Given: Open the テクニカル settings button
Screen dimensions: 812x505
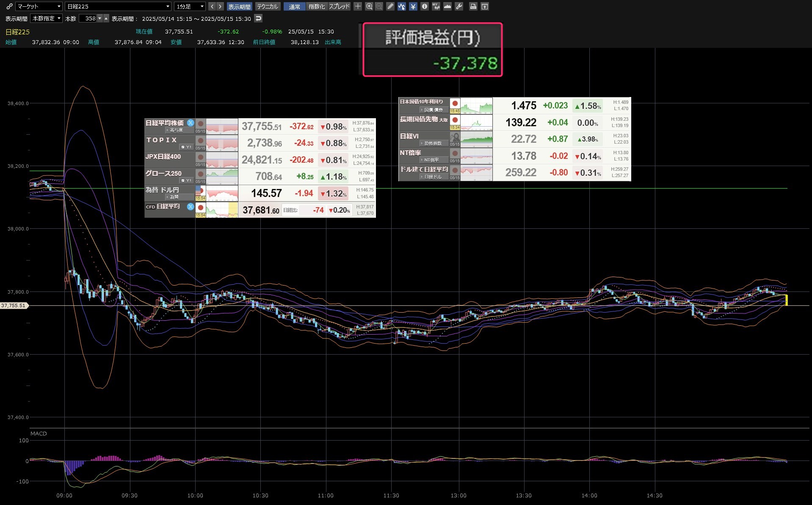Looking at the screenshot, I should [x=268, y=6].
